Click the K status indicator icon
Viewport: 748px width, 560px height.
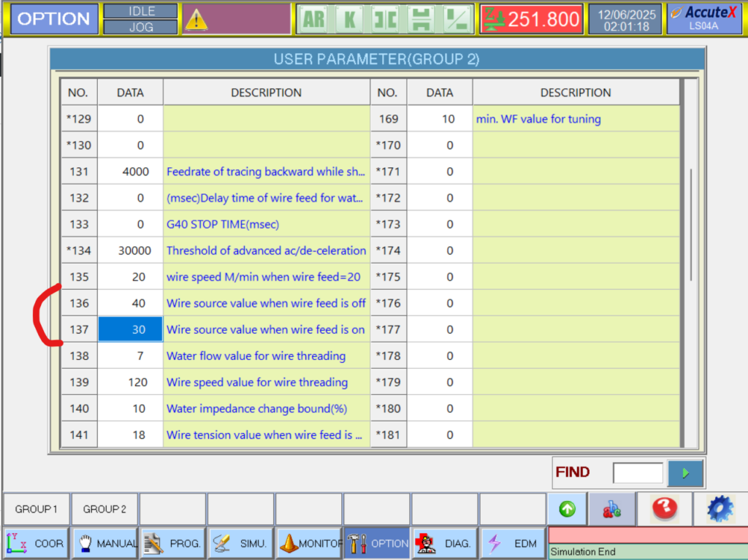(x=349, y=20)
